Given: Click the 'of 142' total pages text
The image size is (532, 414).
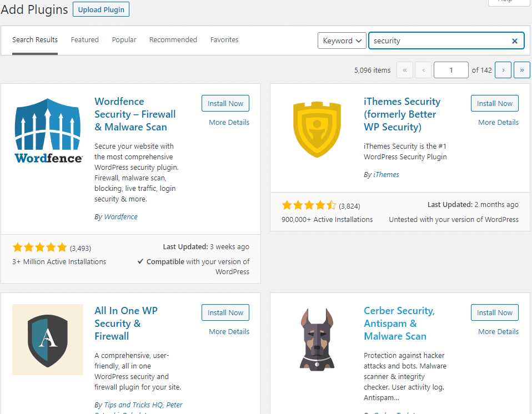Looking at the screenshot, I should pos(482,70).
